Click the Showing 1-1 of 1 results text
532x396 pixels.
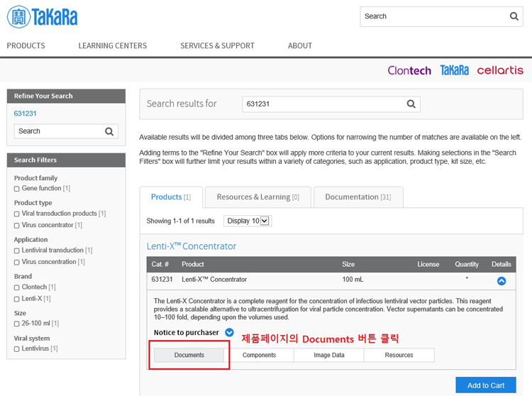[180, 221]
